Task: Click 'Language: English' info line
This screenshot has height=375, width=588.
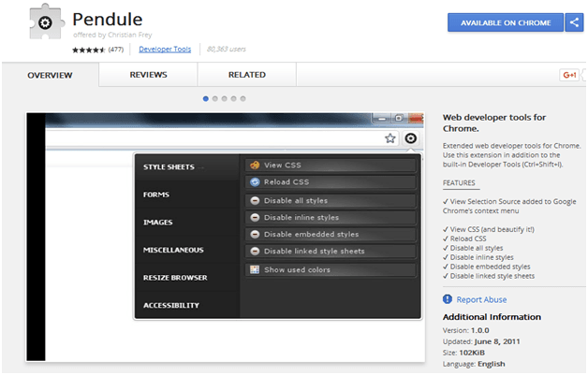Action: [474, 364]
